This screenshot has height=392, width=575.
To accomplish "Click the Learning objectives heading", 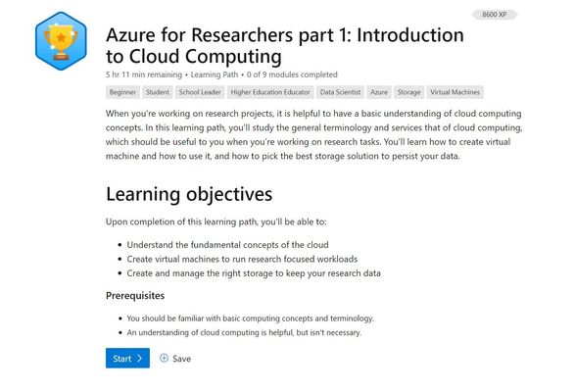I will 189,194.
